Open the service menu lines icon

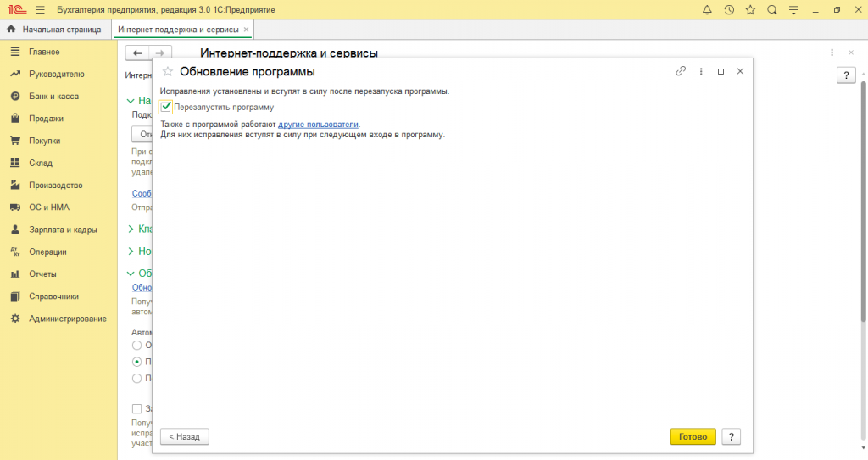[x=793, y=10]
